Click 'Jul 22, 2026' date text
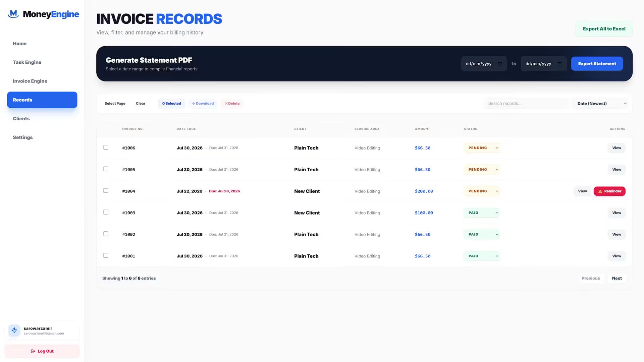This screenshot has width=644, height=362. click(x=190, y=191)
